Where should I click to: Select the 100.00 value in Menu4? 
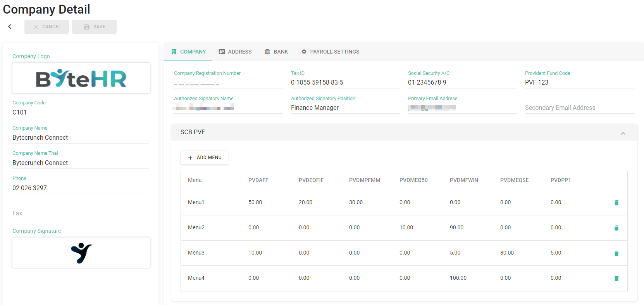point(458,278)
